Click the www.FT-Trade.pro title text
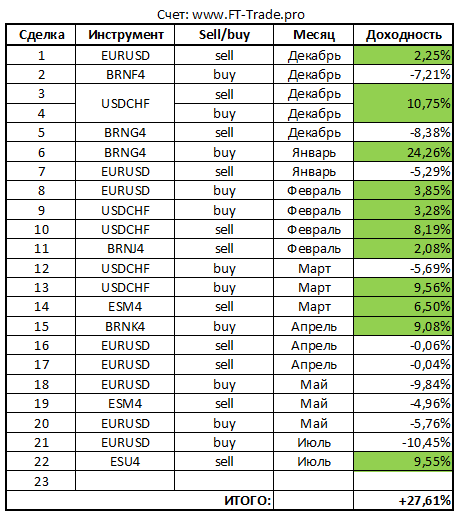 coord(248,15)
